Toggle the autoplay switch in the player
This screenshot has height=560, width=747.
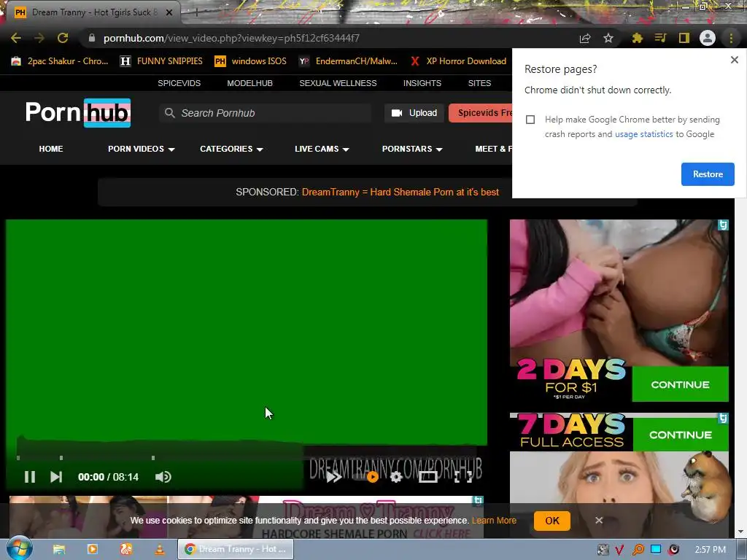[x=367, y=477]
